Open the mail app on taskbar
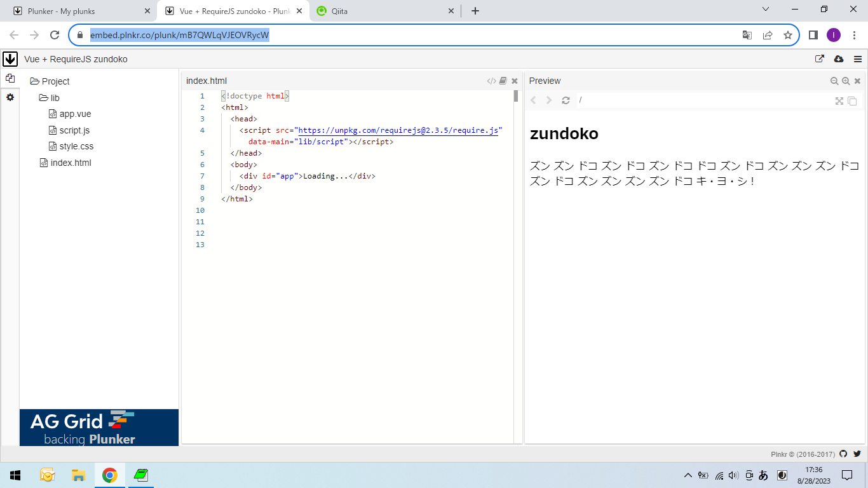Screen dimensions: 868x488 click(x=47, y=475)
